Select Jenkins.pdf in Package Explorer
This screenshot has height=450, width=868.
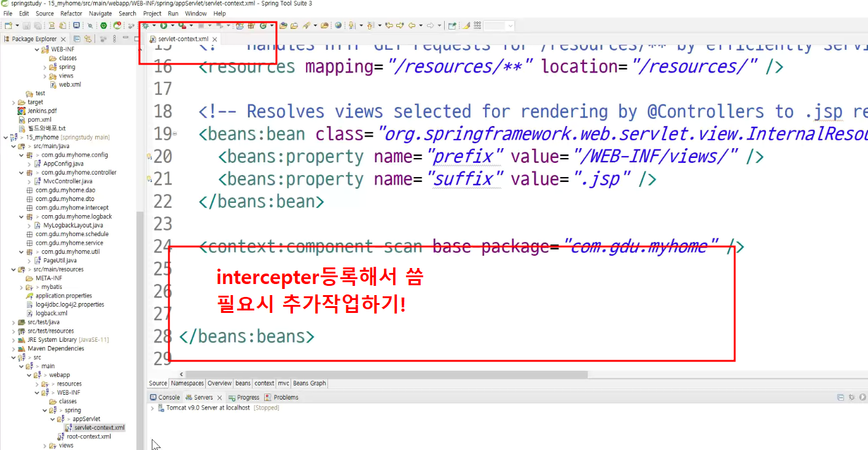(x=42, y=111)
